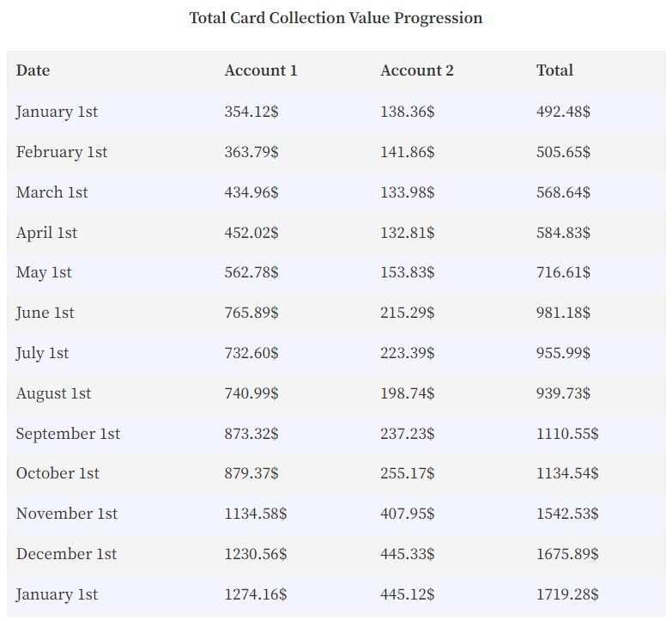Select the last row Account 1 value 1274.16$
This screenshot has width=672, height=621.
point(256,594)
